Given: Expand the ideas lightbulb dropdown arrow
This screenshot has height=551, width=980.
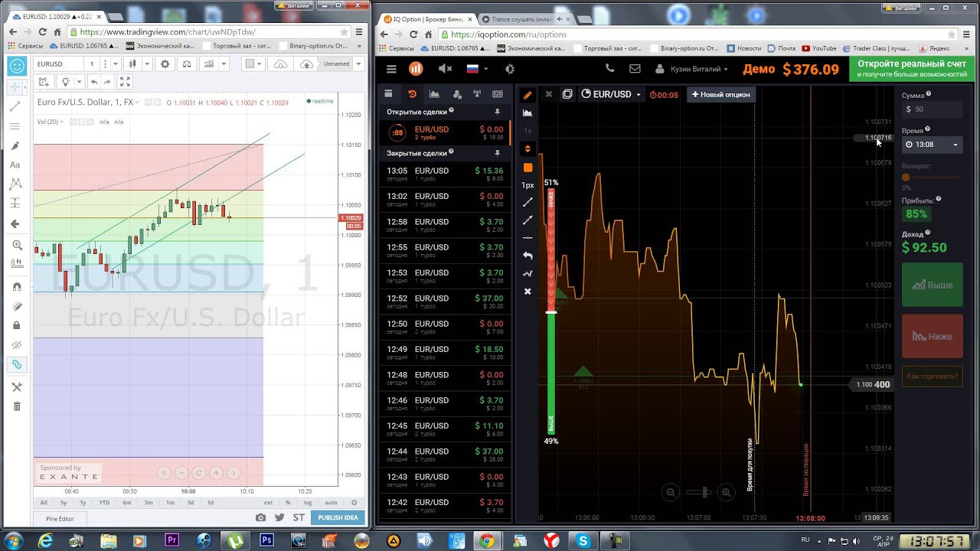Looking at the screenshot, I should point(78,82).
